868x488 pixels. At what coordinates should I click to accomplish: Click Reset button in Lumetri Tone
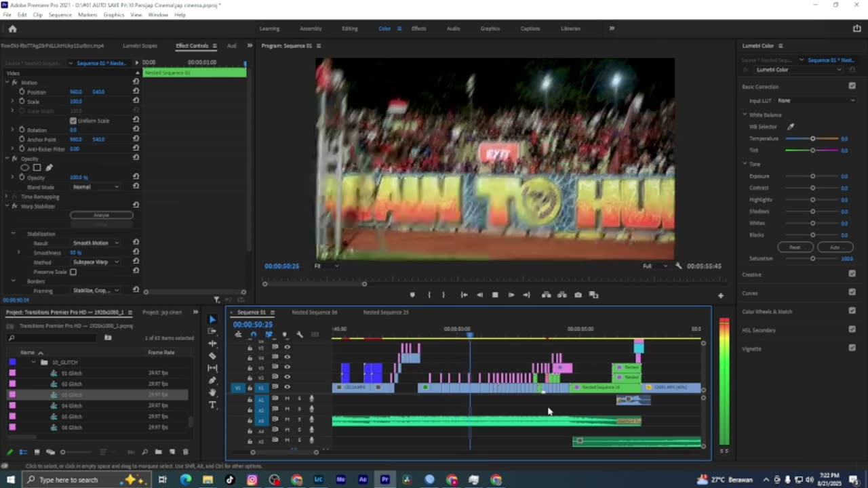795,247
